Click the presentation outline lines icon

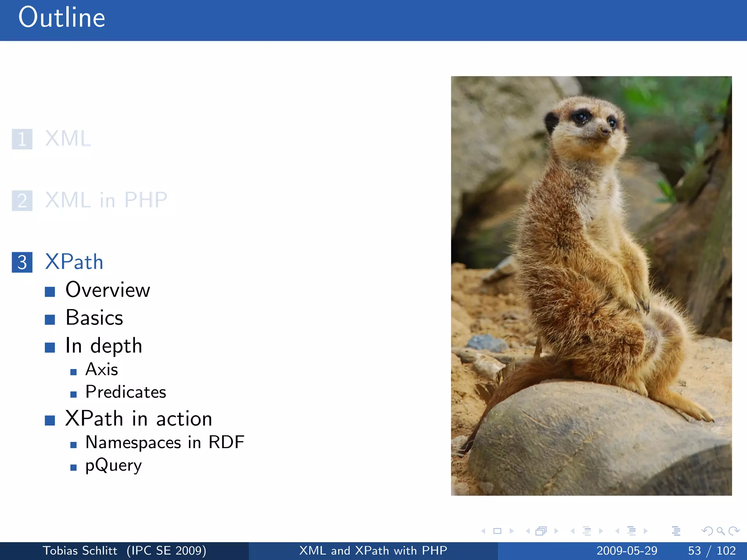(x=676, y=531)
